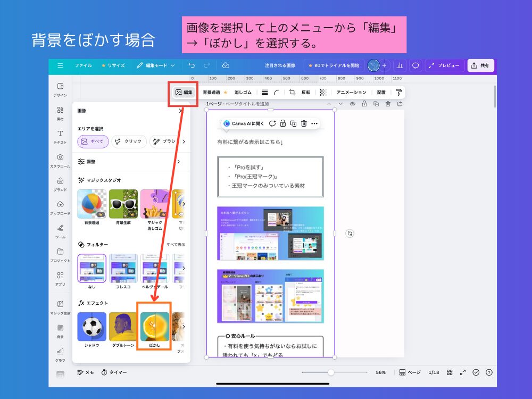Expand more effects with the arrow
This screenshot has width=532, height=399.
(184, 326)
